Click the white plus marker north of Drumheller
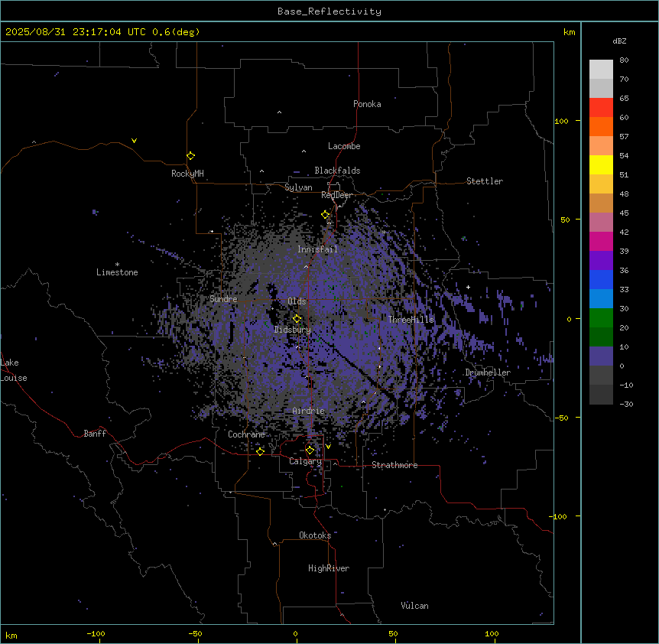The height and width of the screenshot is (644, 659). (468, 287)
